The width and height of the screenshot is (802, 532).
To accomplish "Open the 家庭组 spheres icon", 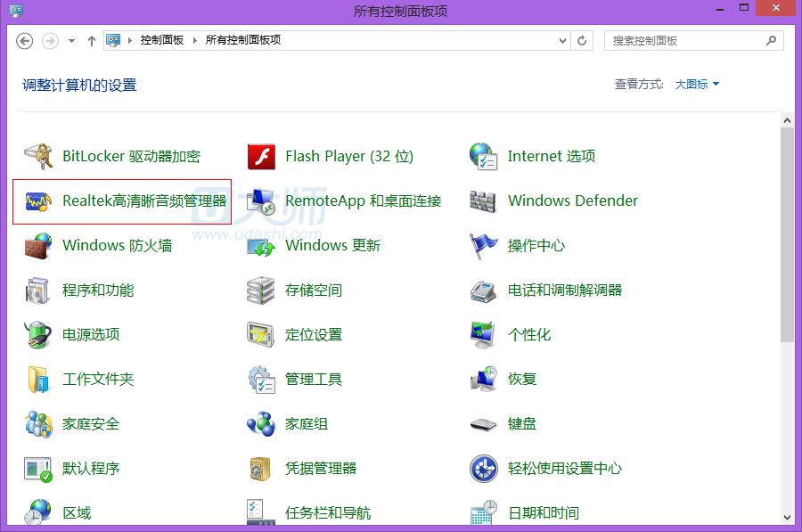I will [x=261, y=424].
